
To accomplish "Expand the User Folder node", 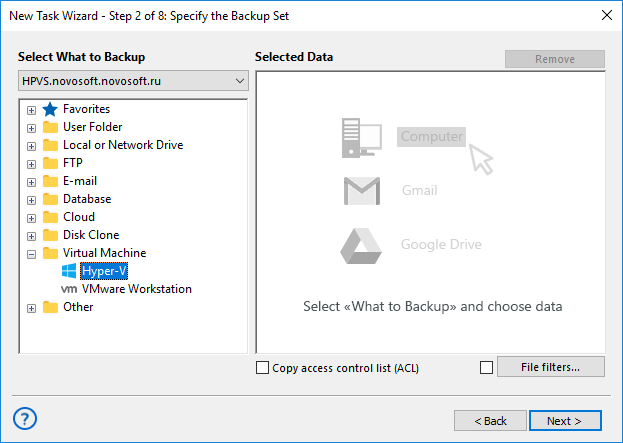I will pos(31,128).
